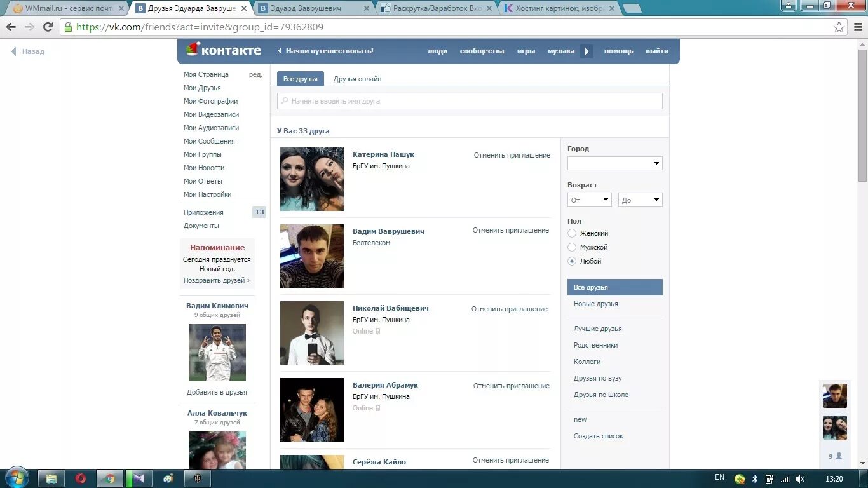Open the age До dropdown
Viewport: 868px width, 488px height.
point(640,200)
